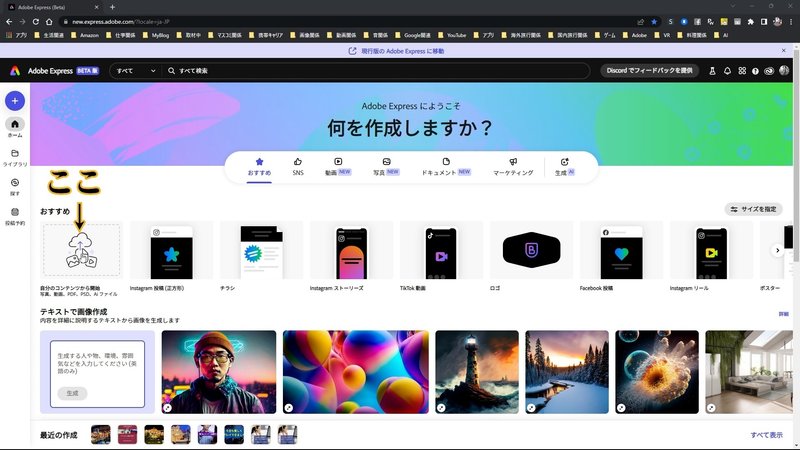
Task: Click the browser back arrow
Action: [9, 21]
